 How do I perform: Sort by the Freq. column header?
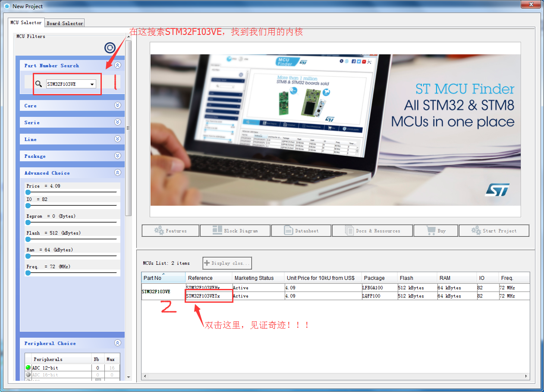click(514, 278)
